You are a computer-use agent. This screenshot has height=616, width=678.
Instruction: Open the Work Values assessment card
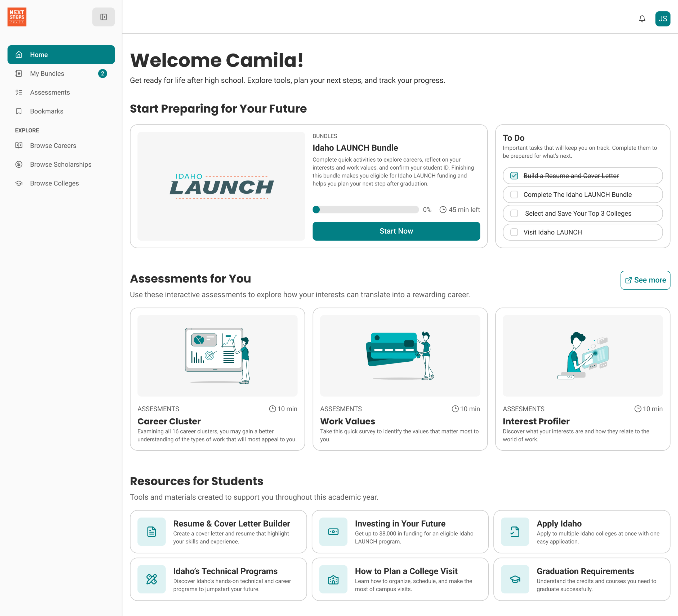click(400, 379)
